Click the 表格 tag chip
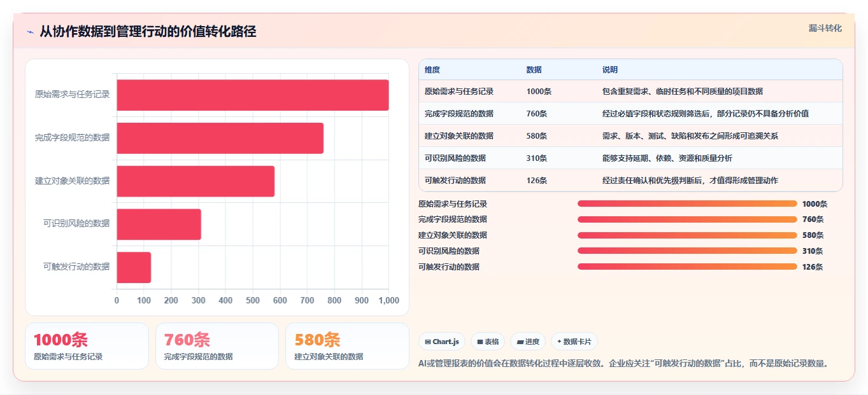Viewport: 868px width, 395px height. (488, 342)
